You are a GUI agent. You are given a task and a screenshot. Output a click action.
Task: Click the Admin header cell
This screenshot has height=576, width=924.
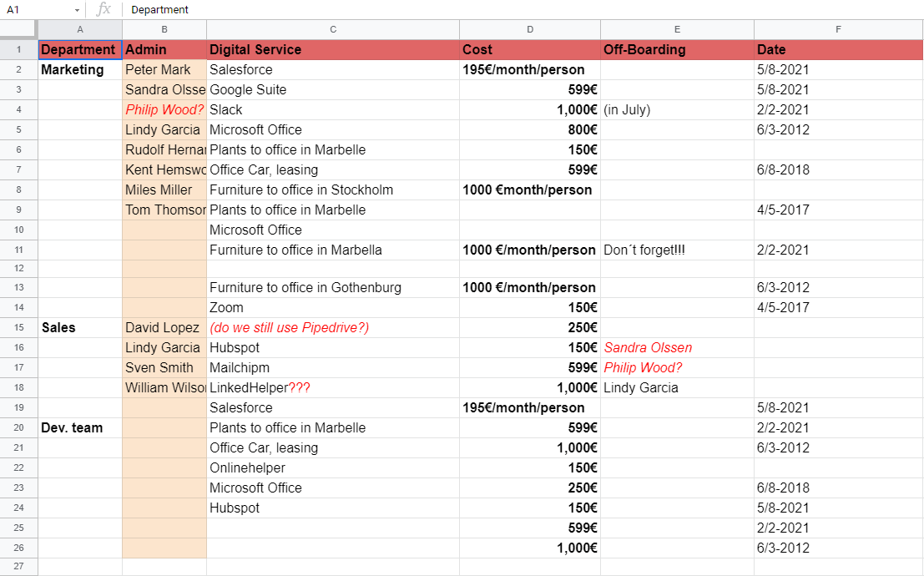click(x=164, y=49)
